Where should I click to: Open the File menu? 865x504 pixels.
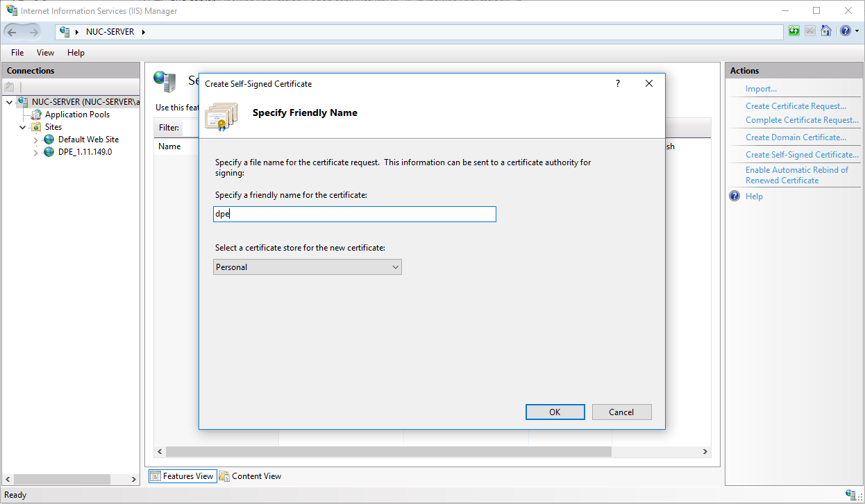pos(17,53)
